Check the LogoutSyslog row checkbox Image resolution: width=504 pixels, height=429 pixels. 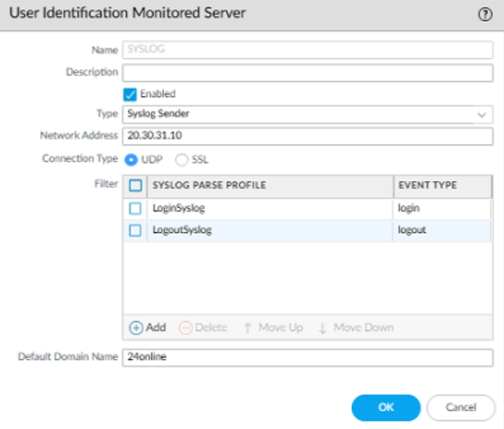click(x=135, y=231)
